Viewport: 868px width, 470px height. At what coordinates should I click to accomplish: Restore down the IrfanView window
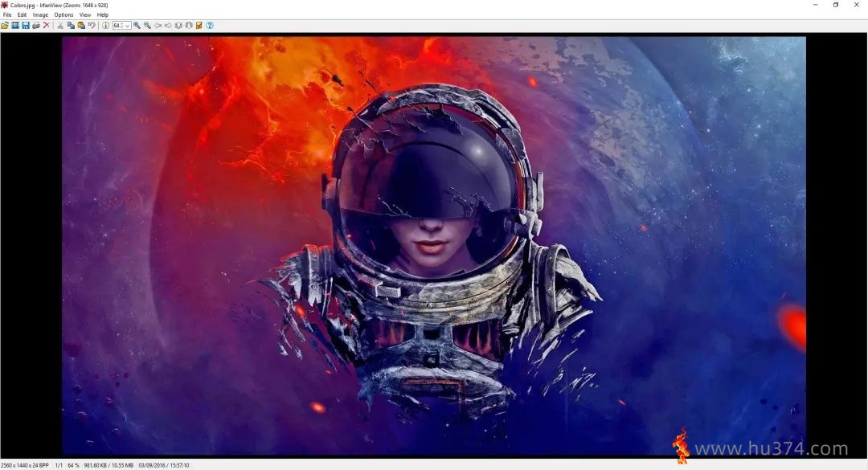pyautogui.click(x=836, y=5)
